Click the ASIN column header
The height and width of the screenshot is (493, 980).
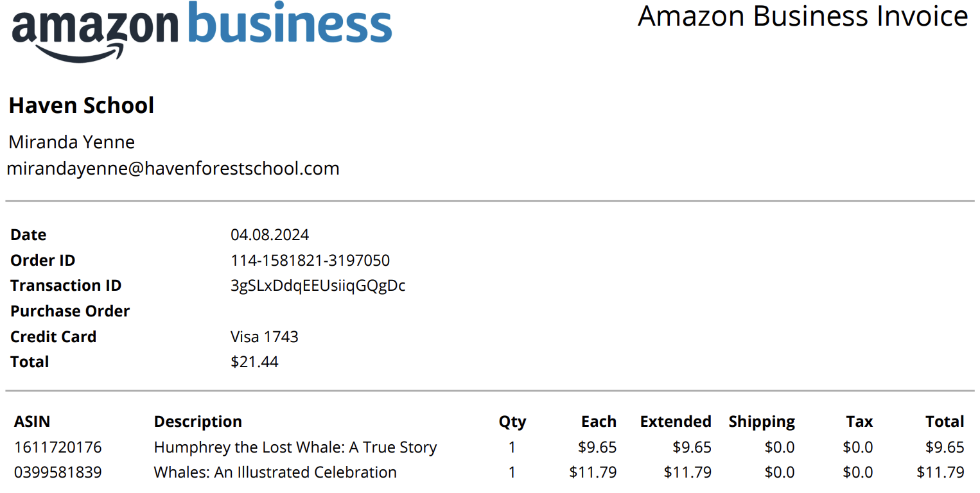(32, 422)
